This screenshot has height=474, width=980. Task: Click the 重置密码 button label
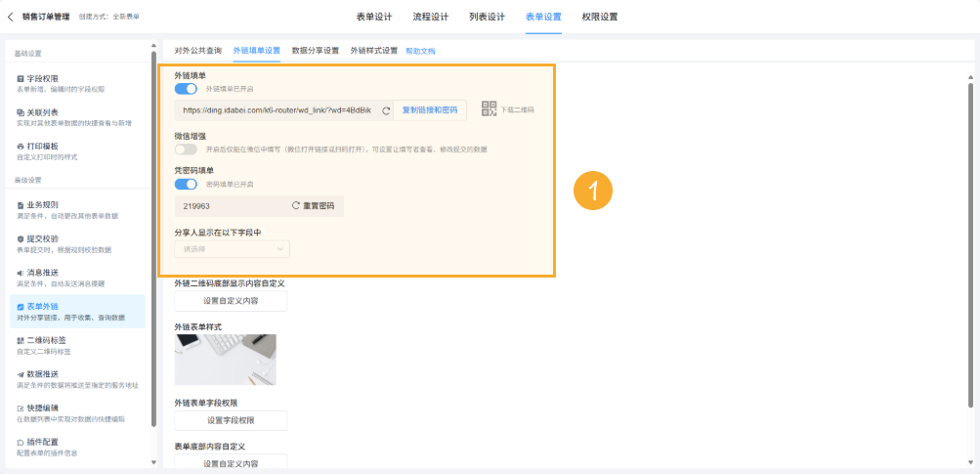pyautogui.click(x=319, y=206)
